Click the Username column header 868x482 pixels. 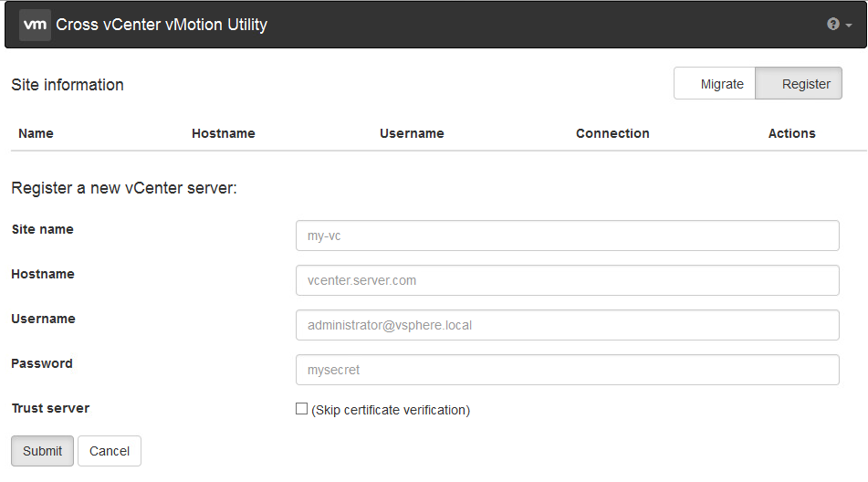coord(412,133)
